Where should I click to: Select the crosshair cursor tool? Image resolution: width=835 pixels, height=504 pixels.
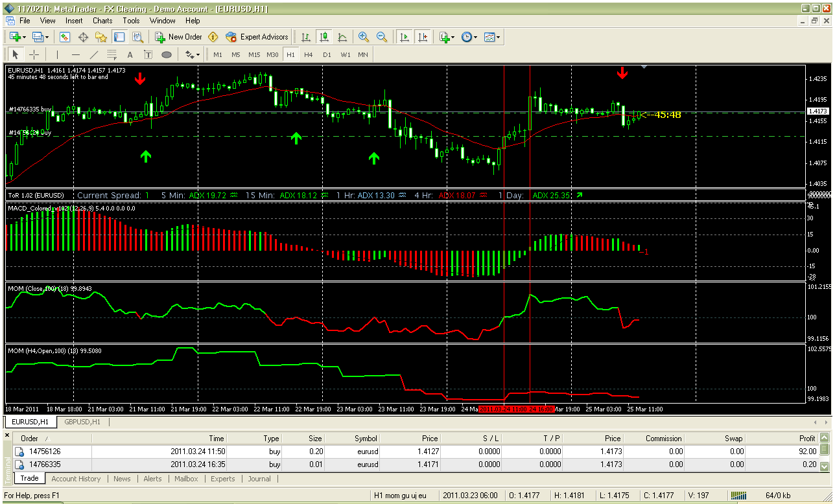coord(34,54)
